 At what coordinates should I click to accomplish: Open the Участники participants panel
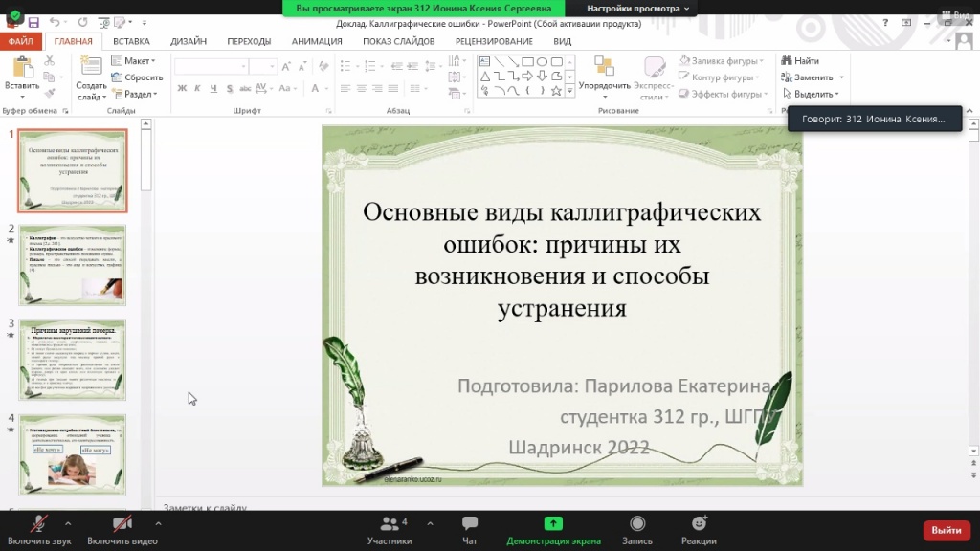(x=389, y=524)
